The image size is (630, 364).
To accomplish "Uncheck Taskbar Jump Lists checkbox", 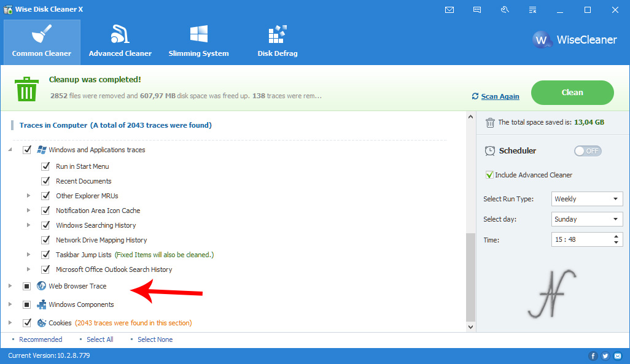I will 45,254.
